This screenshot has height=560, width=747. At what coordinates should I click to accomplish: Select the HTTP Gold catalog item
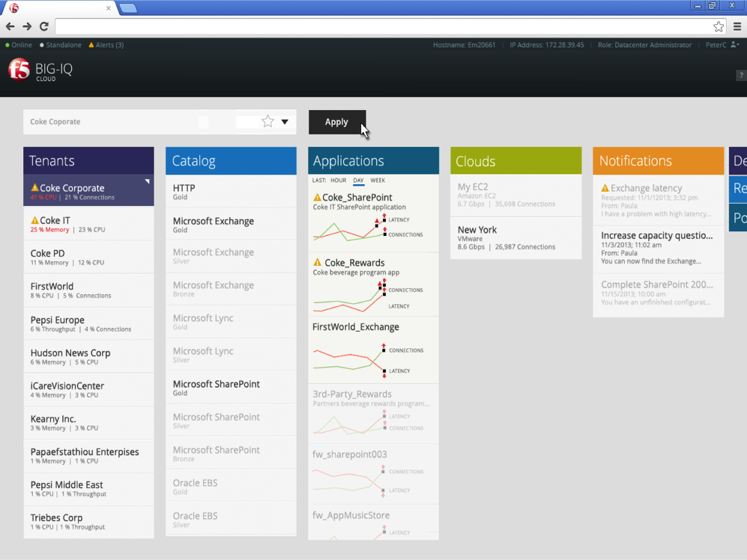(231, 191)
